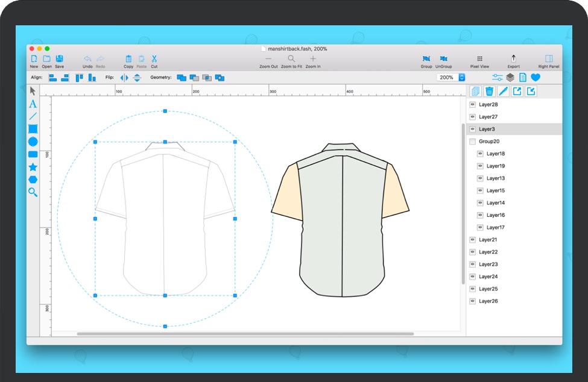The image size is (588, 382).
Task: Click the Export toolbar icon
Action: (x=513, y=59)
